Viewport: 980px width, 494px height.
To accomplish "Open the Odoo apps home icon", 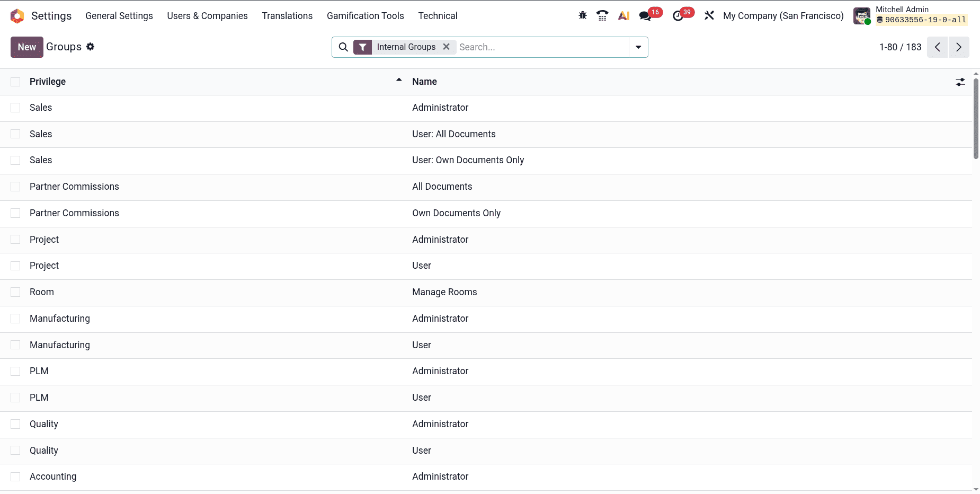I will (x=17, y=15).
